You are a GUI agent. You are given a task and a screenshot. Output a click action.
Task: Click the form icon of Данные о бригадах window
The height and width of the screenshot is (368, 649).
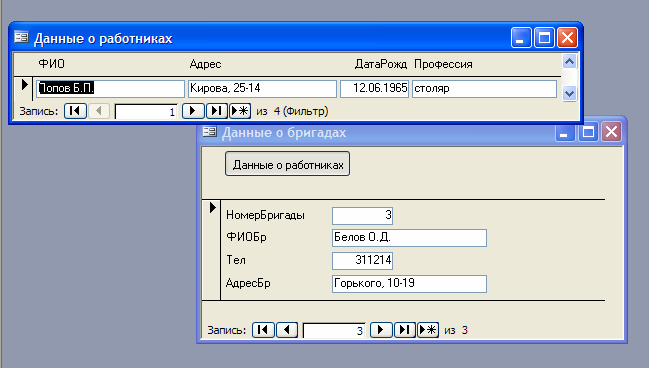(x=209, y=132)
